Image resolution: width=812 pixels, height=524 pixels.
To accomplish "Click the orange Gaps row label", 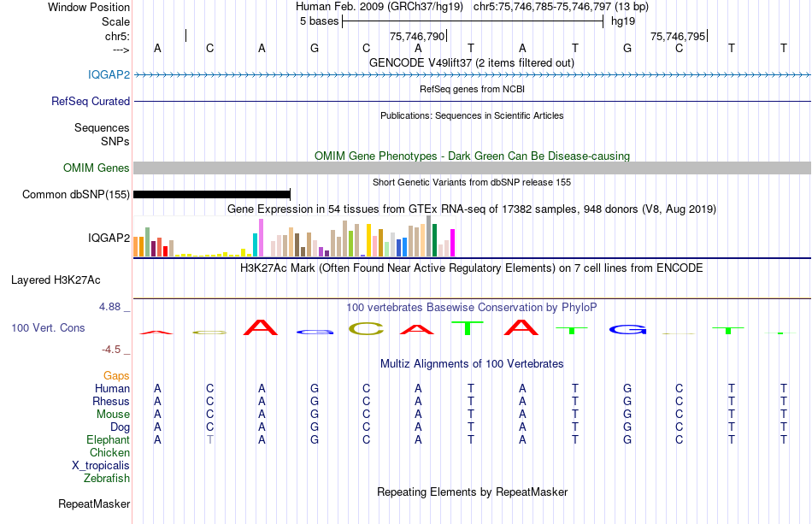I will 116,376.
